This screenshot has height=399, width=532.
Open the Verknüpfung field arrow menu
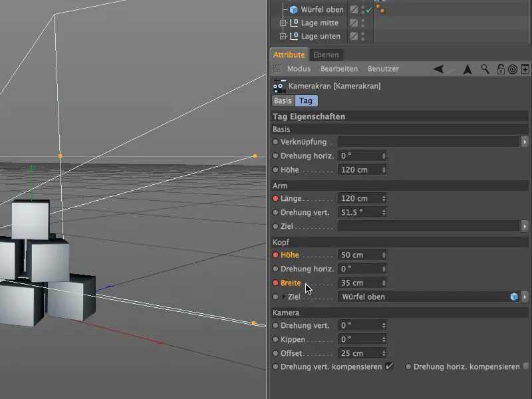click(x=525, y=142)
